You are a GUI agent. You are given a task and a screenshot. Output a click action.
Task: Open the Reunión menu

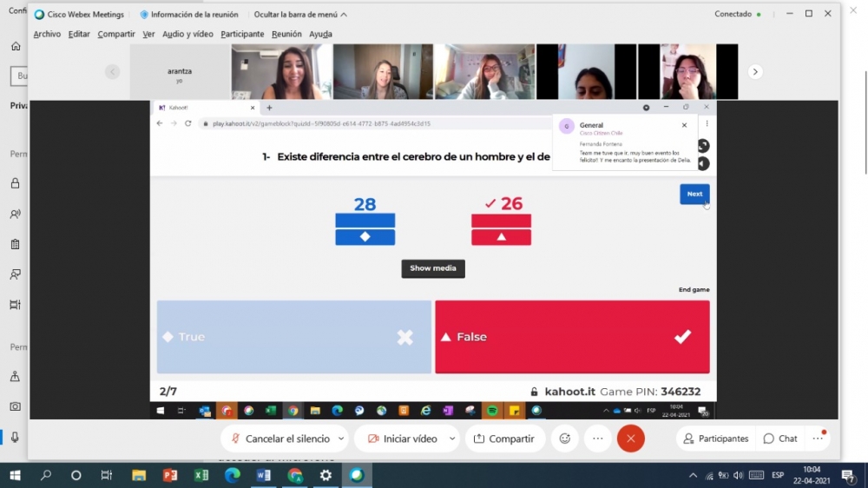tap(286, 34)
